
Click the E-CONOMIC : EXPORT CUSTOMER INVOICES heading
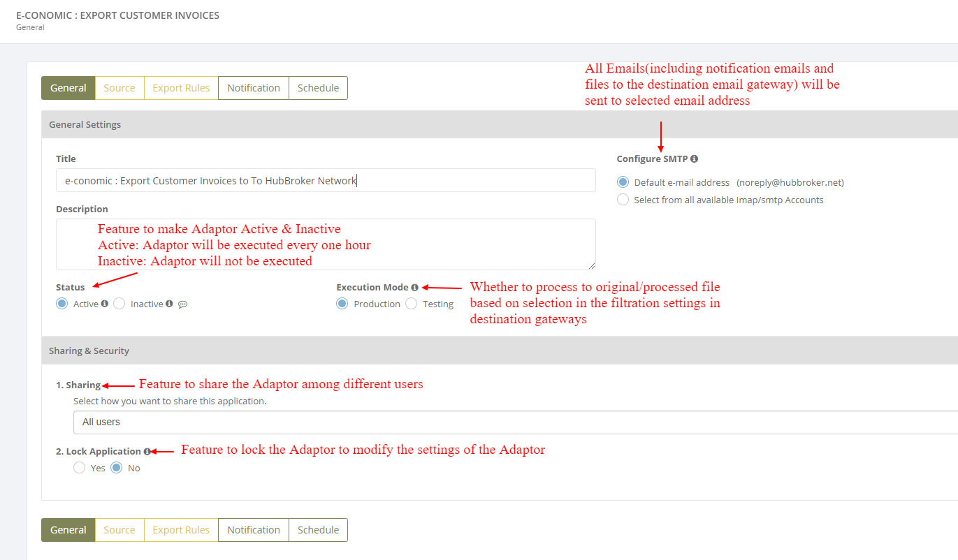(117, 15)
